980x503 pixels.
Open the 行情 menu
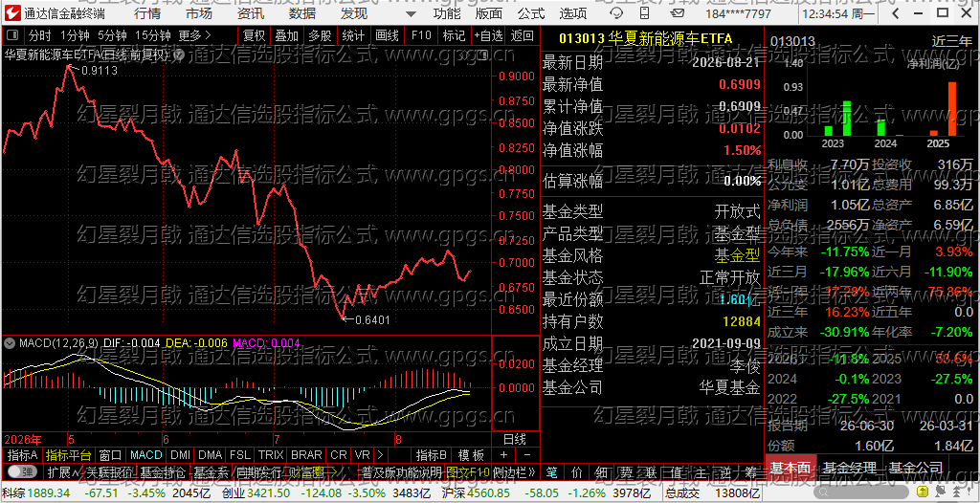pos(146,13)
